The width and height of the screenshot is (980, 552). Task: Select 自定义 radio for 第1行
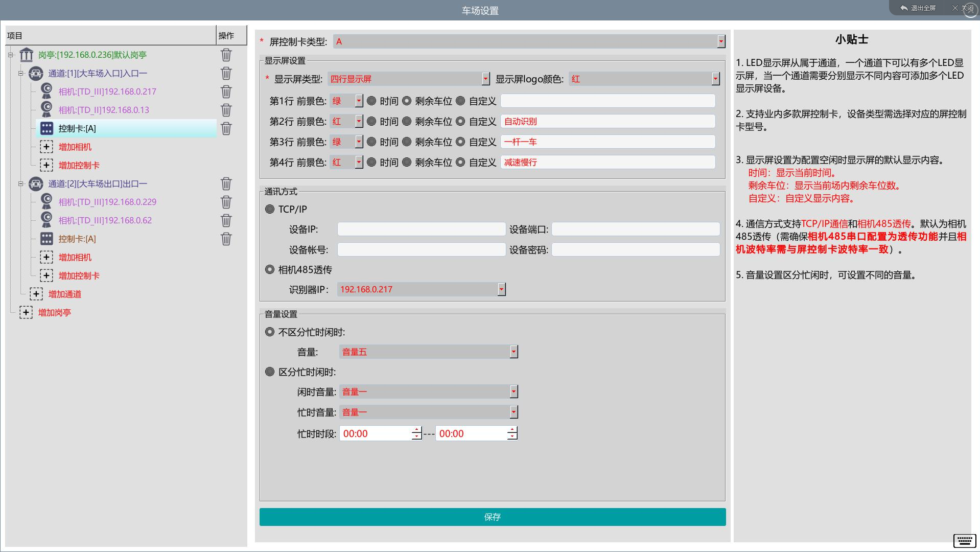460,101
